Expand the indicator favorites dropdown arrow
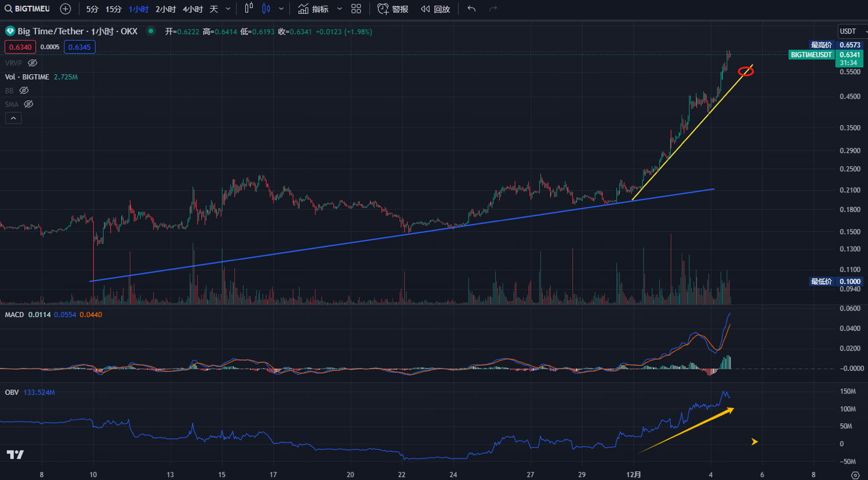Screen dimensions: 868x480 (x=339, y=9)
